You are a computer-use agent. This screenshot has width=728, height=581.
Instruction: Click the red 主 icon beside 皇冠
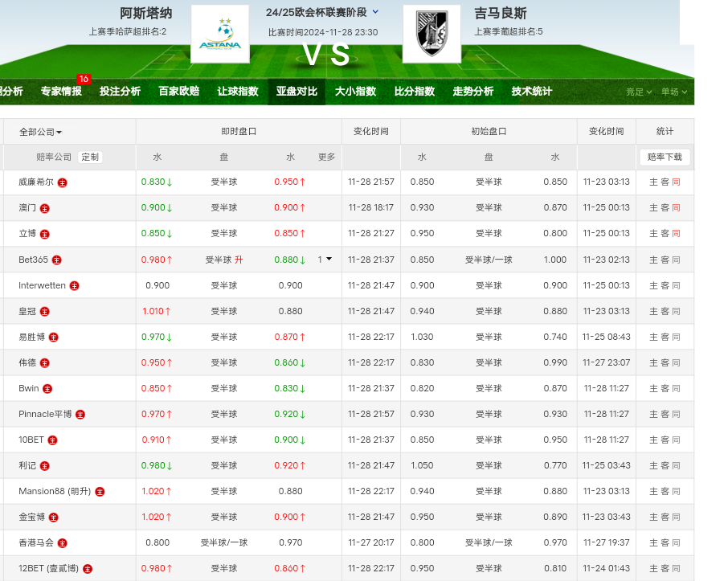44,312
